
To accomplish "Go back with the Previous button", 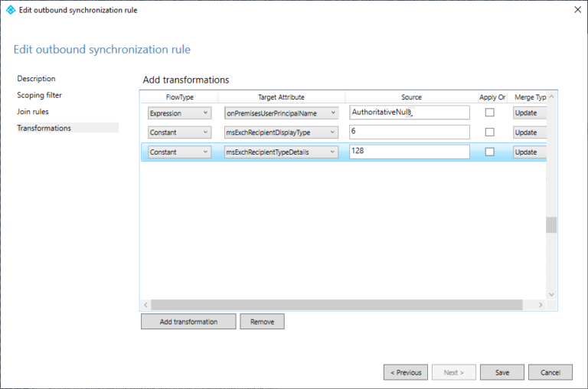I will point(406,372).
